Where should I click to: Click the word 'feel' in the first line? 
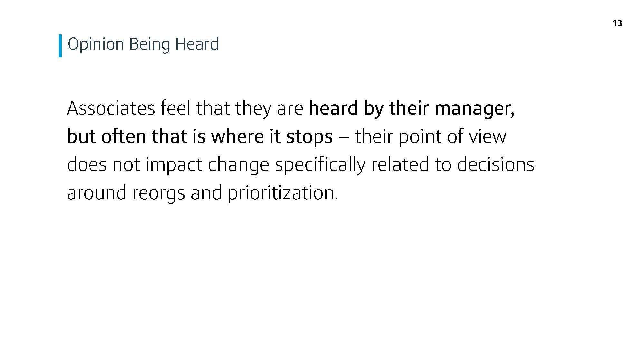pos(176,108)
